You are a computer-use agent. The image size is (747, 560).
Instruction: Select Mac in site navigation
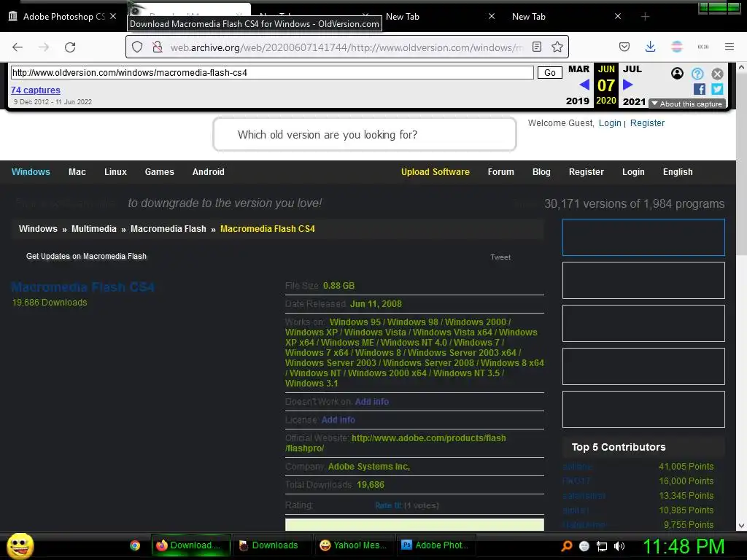[x=77, y=172]
